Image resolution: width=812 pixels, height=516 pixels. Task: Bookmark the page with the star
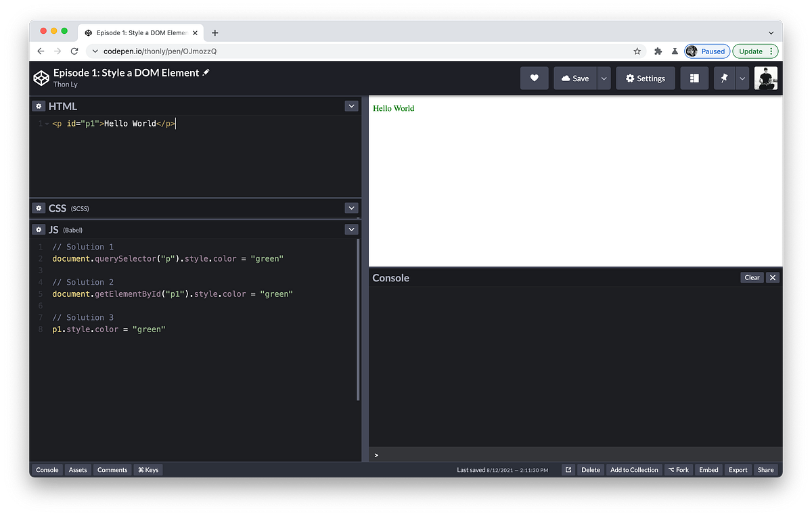637,51
